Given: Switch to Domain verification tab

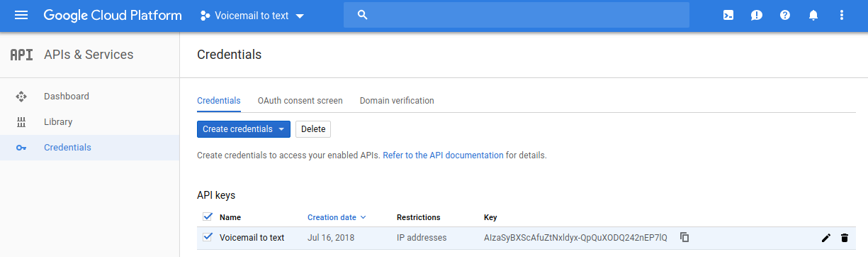Looking at the screenshot, I should click(397, 101).
